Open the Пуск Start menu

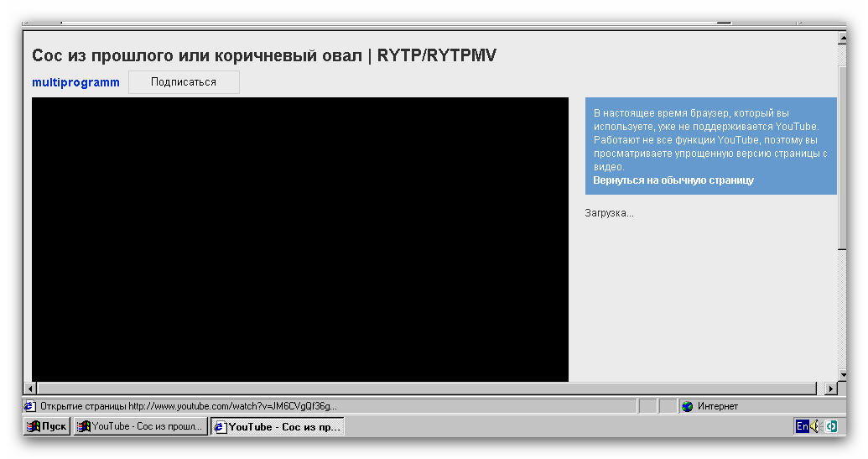(x=47, y=426)
